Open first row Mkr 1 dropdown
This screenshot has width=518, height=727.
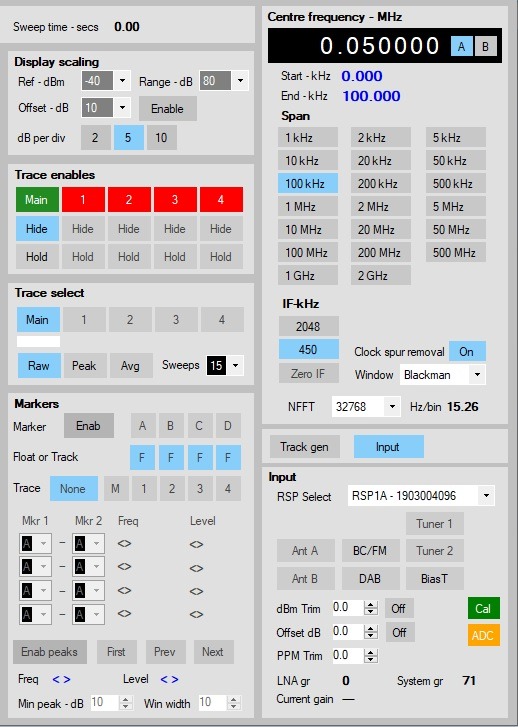click(x=35, y=543)
